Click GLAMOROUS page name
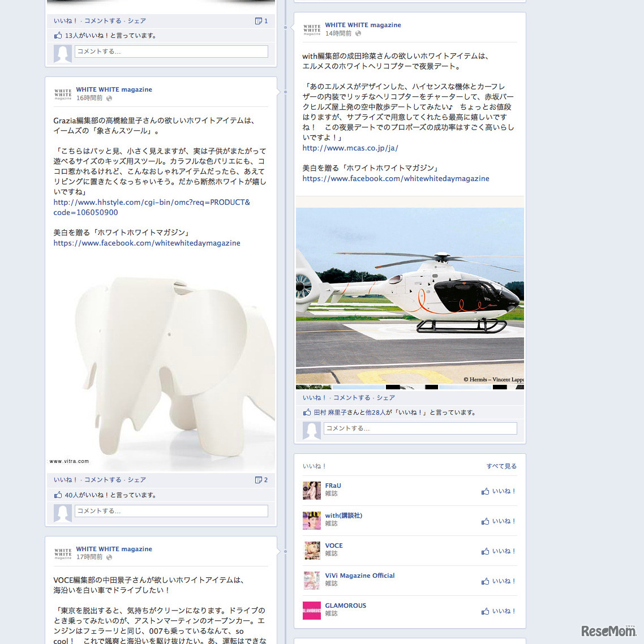Image resolution: width=644 pixels, height=644 pixels. (345, 606)
